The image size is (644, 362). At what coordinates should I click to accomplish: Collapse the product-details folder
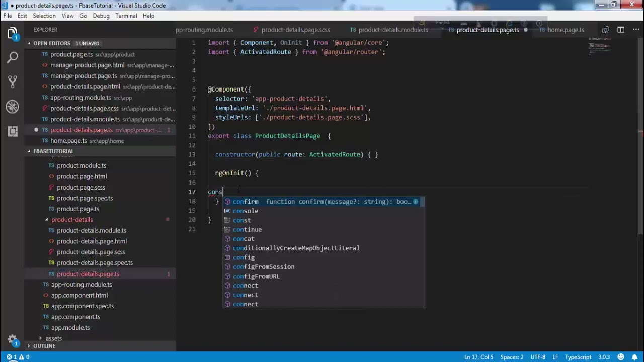(46, 220)
